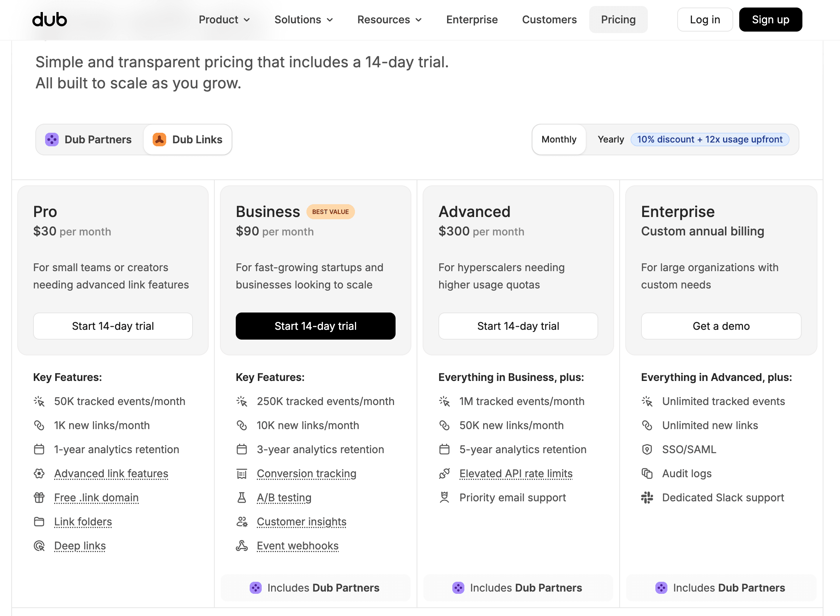
Task: Click Includes Dub Partners under Business
Action: click(x=315, y=588)
